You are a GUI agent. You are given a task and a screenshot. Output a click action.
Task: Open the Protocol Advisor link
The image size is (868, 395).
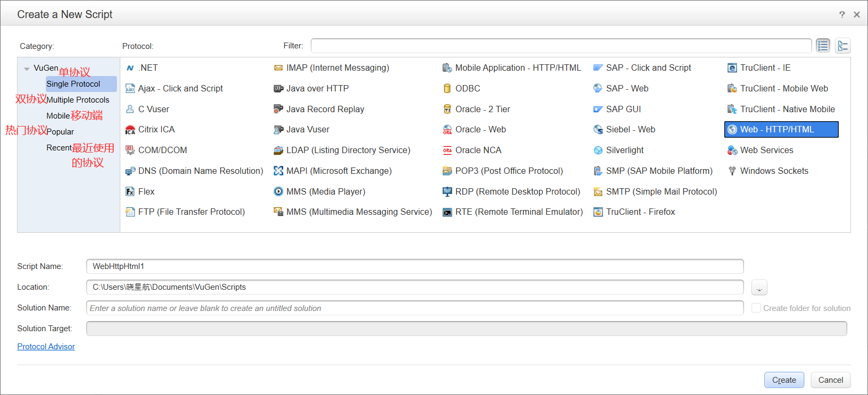point(46,347)
